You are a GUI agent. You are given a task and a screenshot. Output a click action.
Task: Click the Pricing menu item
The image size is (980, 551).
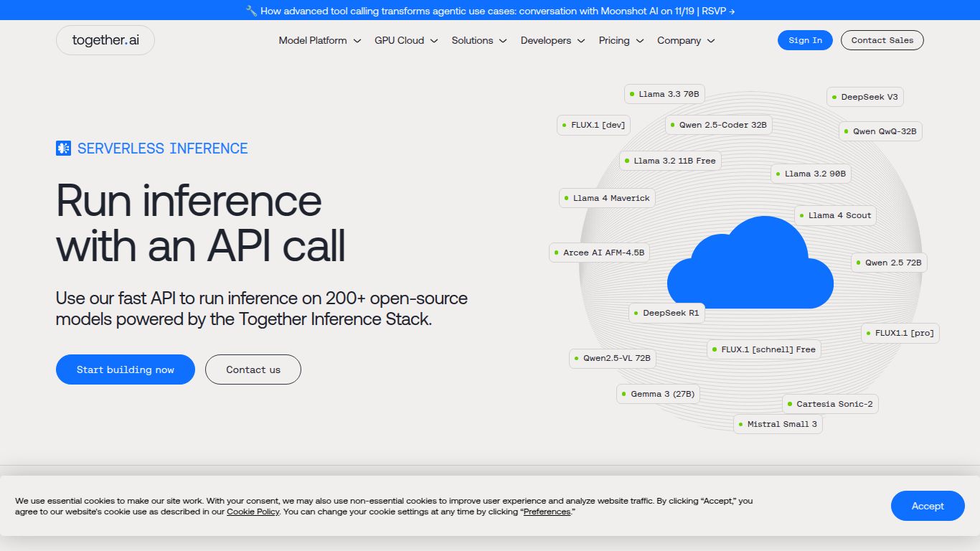(x=621, y=41)
